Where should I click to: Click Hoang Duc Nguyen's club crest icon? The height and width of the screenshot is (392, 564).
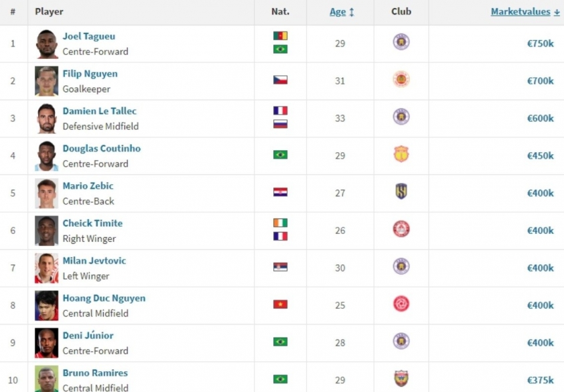(401, 304)
